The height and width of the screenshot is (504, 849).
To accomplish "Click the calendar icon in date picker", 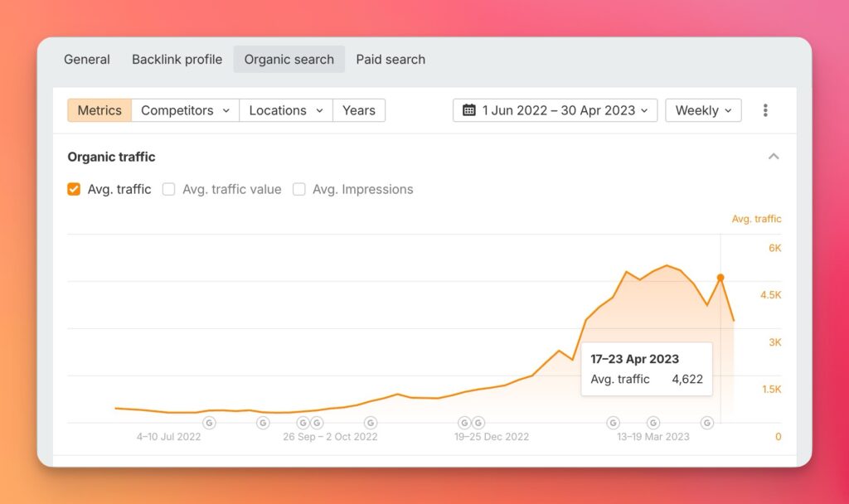I will point(469,110).
